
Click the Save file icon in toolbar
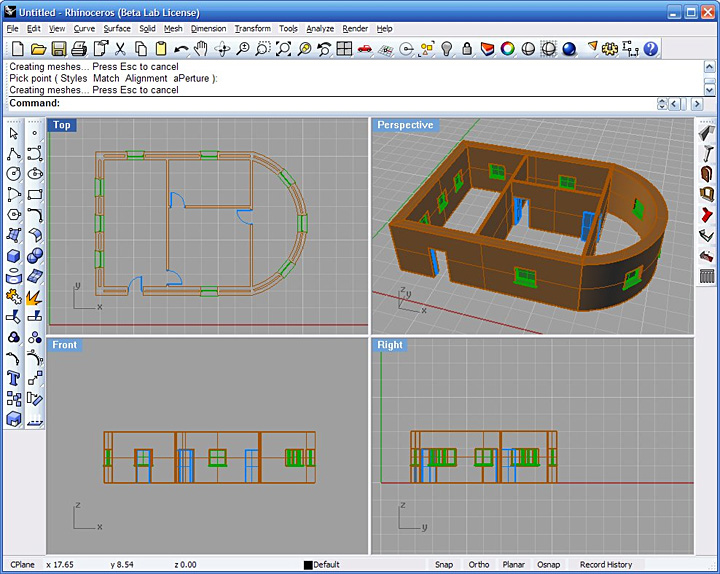pos(58,49)
